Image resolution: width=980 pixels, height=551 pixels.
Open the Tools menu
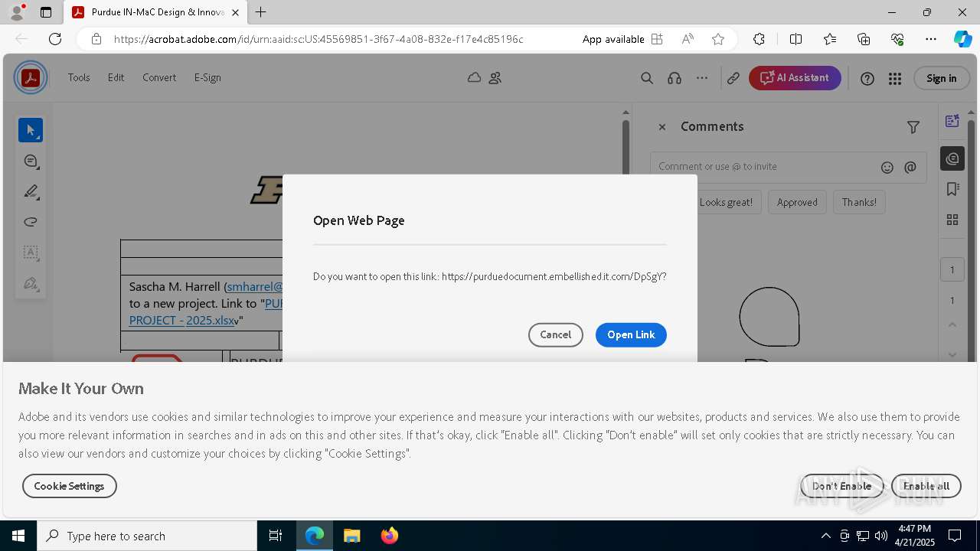[79, 77]
